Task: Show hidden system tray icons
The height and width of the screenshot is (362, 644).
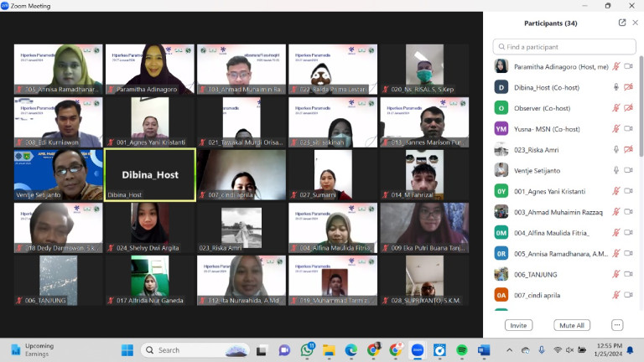Action: click(509, 349)
